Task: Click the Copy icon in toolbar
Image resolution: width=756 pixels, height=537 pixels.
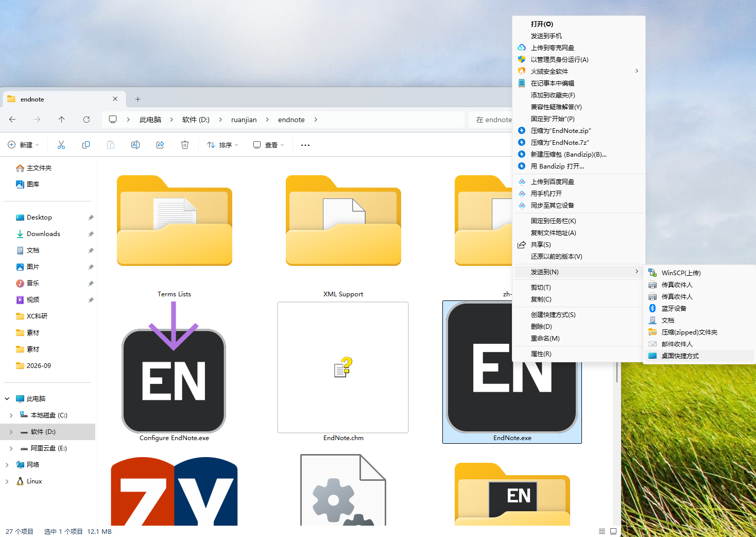Action: pyautogui.click(x=86, y=145)
